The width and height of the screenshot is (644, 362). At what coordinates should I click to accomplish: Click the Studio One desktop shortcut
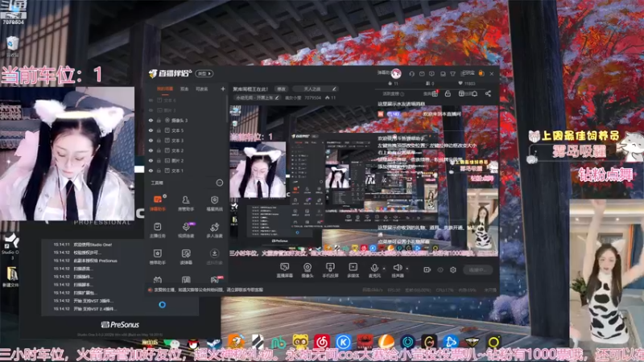click(10, 245)
